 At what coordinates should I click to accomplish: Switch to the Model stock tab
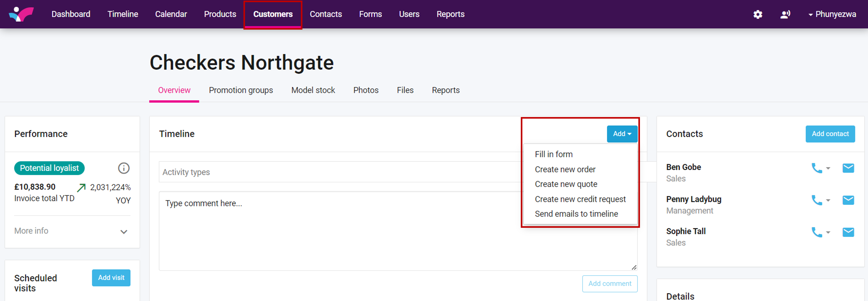(x=313, y=90)
